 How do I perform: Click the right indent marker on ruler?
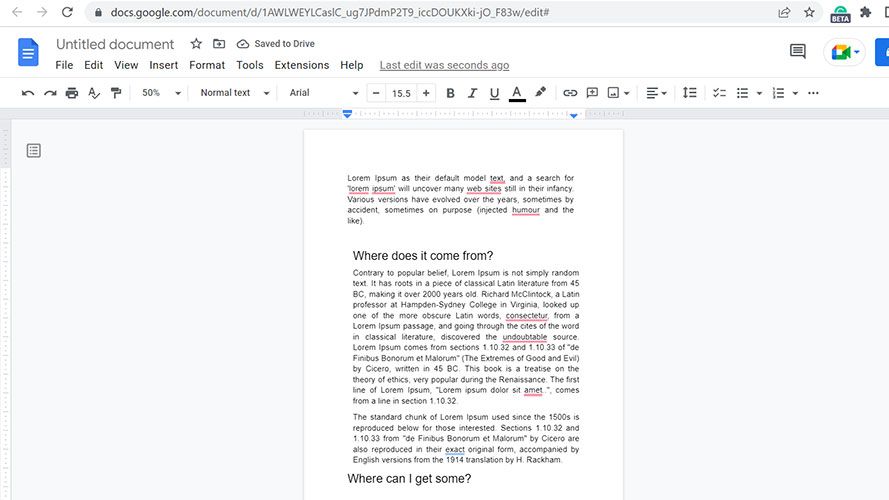pos(574,115)
